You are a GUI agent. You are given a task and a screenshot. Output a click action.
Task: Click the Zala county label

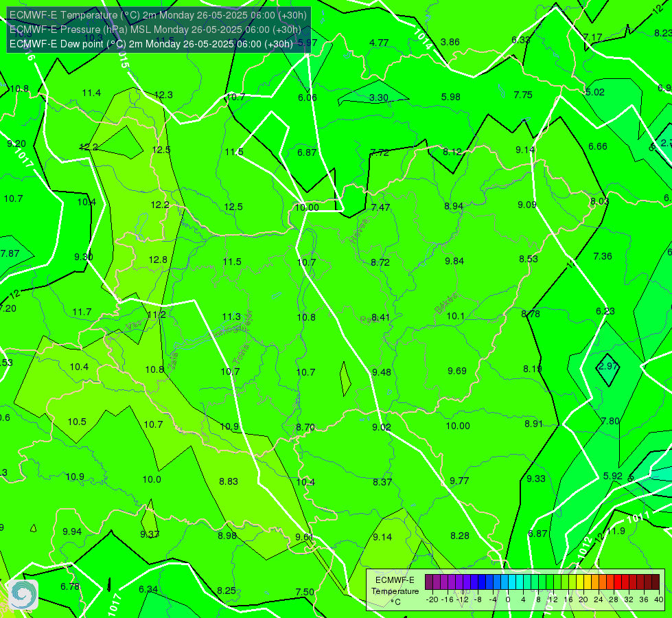[x=173, y=361]
